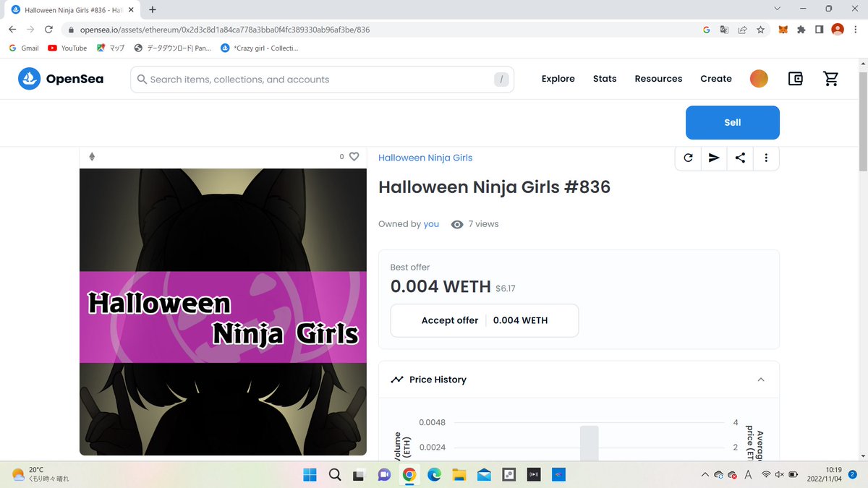Open the shopping cart
The width and height of the screenshot is (868, 488).
(x=831, y=79)
